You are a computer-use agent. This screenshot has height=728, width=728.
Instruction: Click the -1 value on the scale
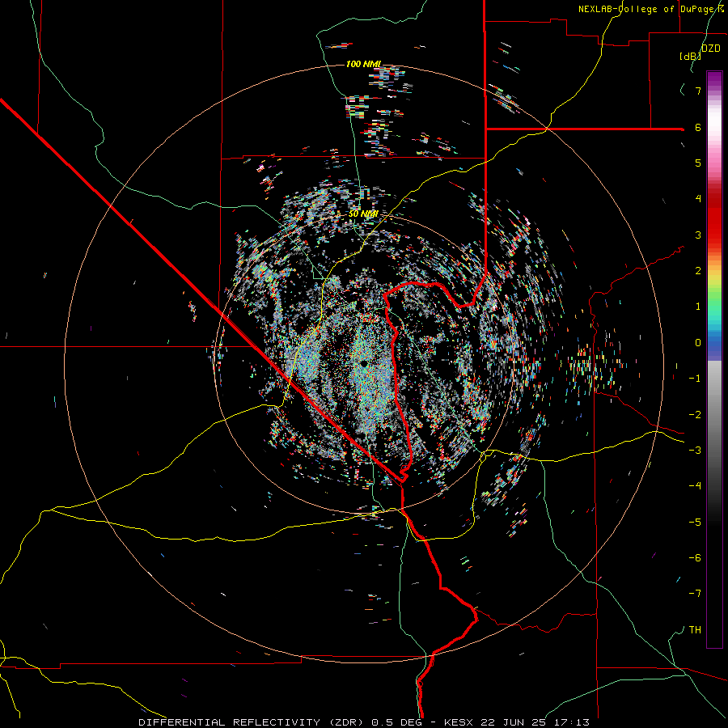coord(695,379)
